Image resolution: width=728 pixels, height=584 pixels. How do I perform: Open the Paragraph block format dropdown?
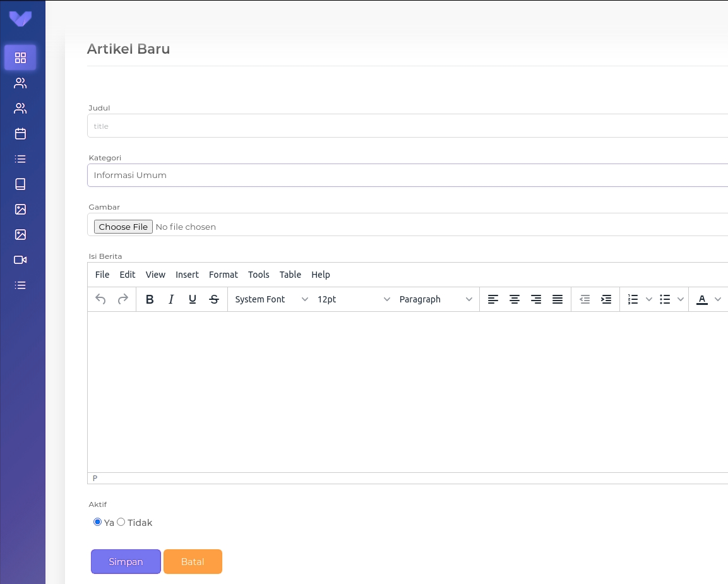click(436, 299)
